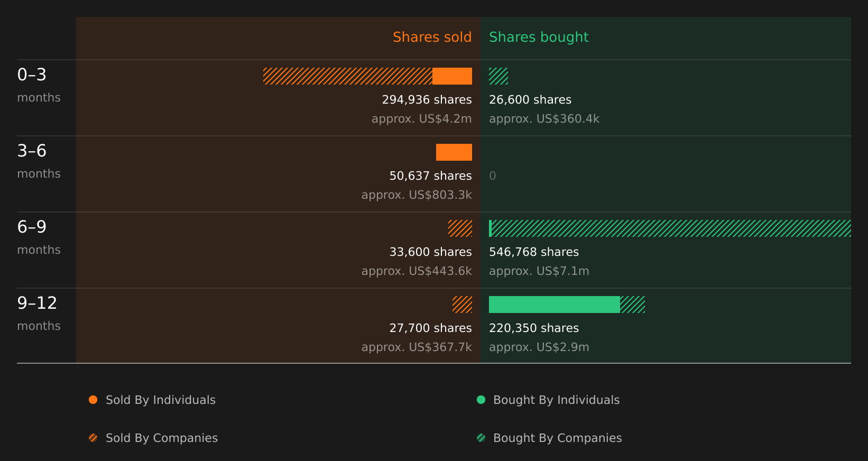The width and height of the screenshot is (868, 461).
Task: Click long hatched green bought bar in 6–9 months
Action: (671, 228)
